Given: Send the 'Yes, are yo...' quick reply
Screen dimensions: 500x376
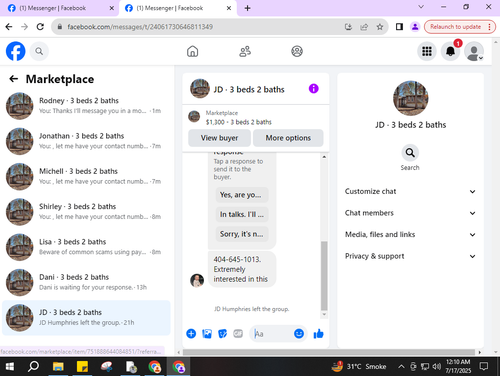Looking at the screenshot, I should (242, 195).
